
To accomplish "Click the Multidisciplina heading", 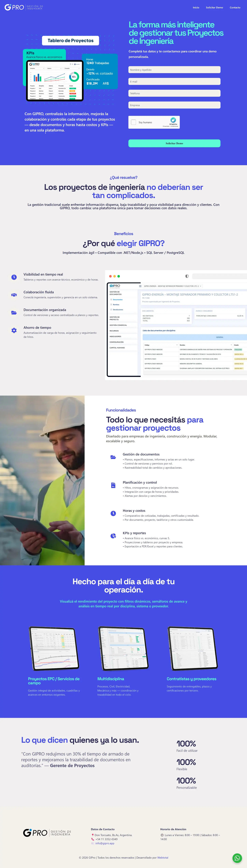I will click(111, 679).
